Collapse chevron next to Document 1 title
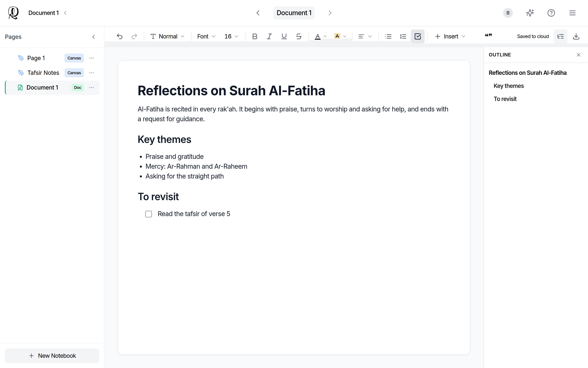The width and height of the screenshot is (588, 368). click(65, 13)
